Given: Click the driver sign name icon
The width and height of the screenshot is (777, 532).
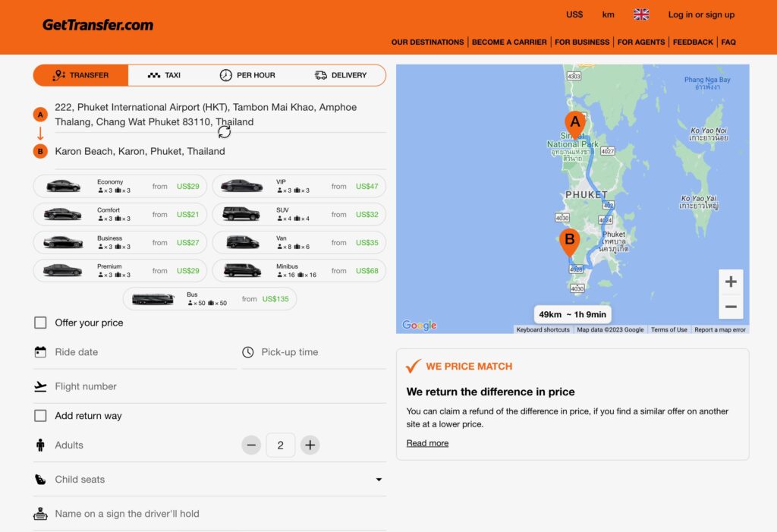Looking at the screenshot, I should (40, 513).
